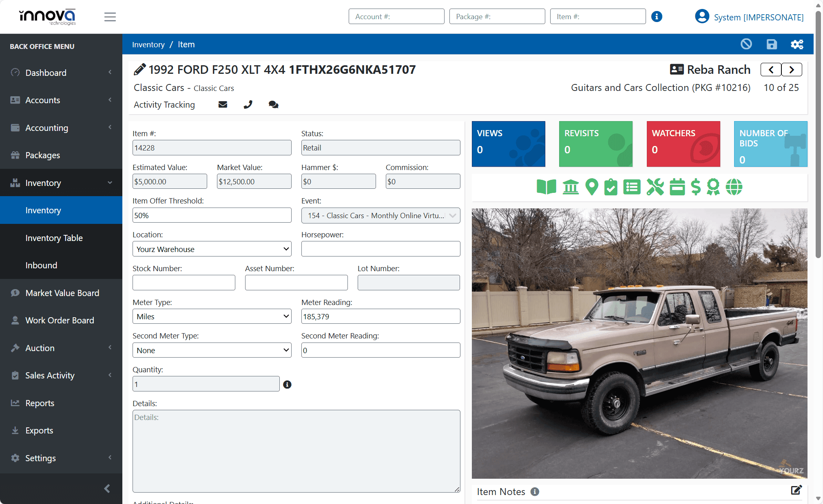Image resolution: width=823 pixels, height=504 pixels.
Task: Click the Horsepower input field
Action: [381, 249]
